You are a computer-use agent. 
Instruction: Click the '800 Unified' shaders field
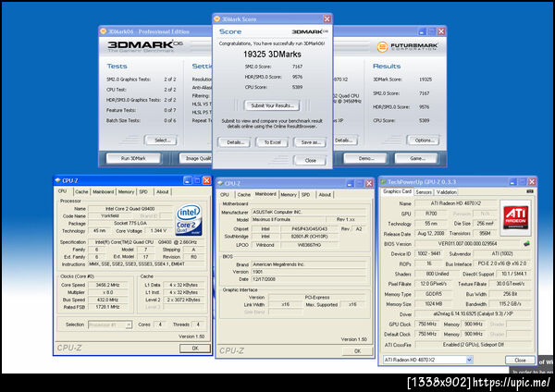pyautogui.click(x=438, y=274)
